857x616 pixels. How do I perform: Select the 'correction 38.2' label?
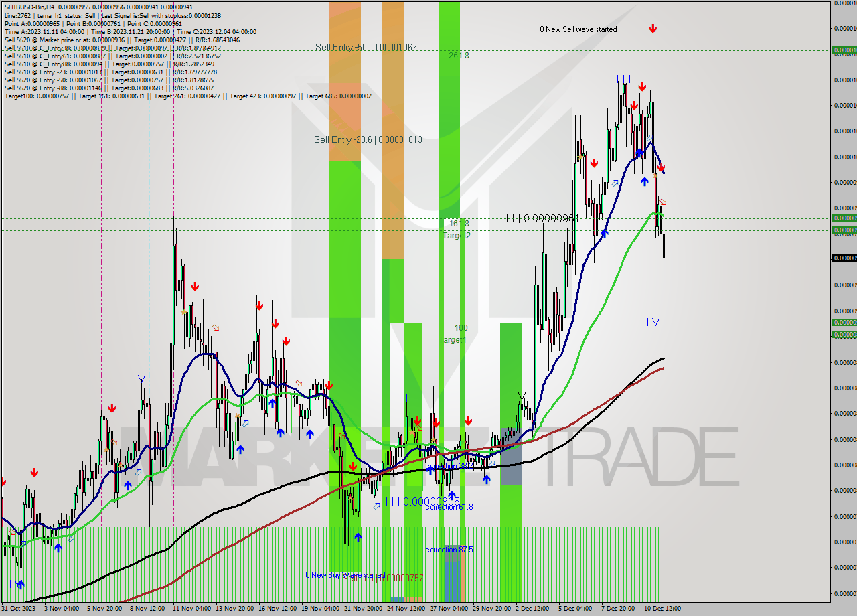(x=449, y=466)
